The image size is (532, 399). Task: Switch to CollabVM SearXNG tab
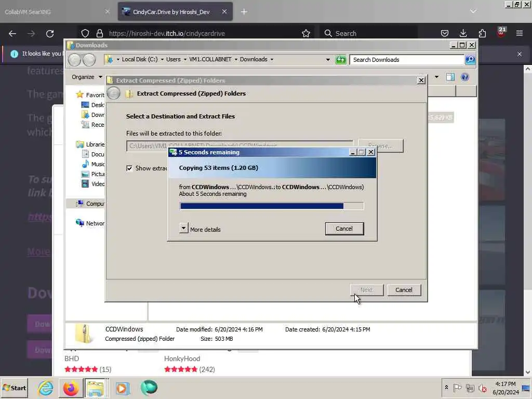(57, 12)
